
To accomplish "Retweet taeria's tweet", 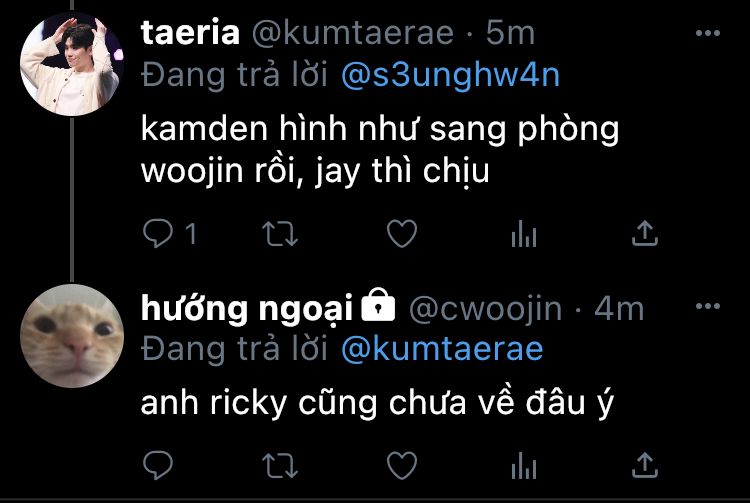I will tap(280, 234).
